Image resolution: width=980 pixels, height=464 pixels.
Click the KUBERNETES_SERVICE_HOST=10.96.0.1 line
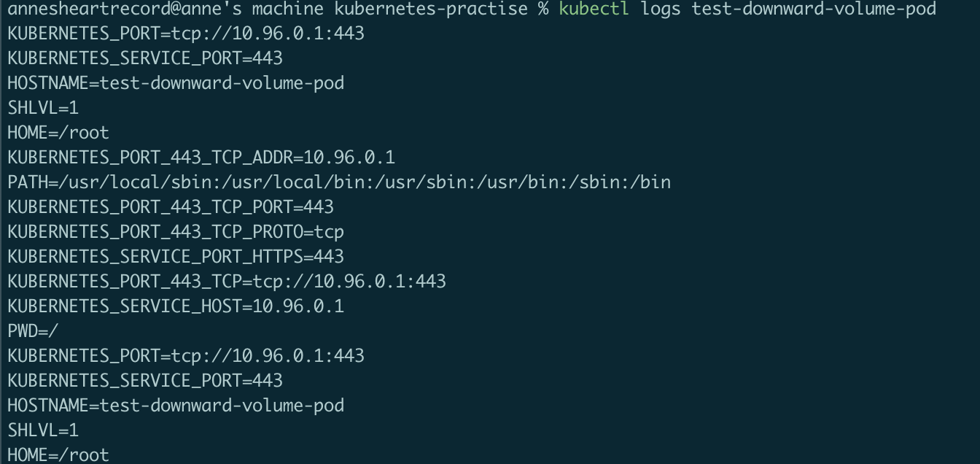176,306
